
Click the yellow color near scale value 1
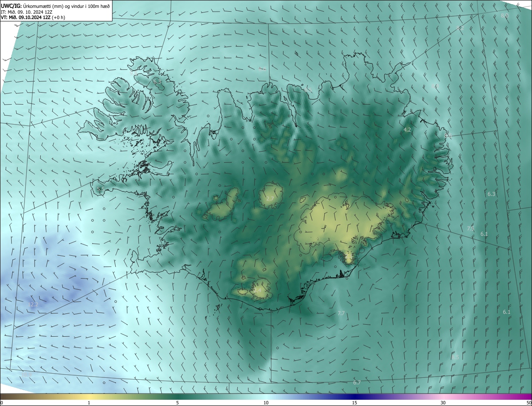coord(89,396)
